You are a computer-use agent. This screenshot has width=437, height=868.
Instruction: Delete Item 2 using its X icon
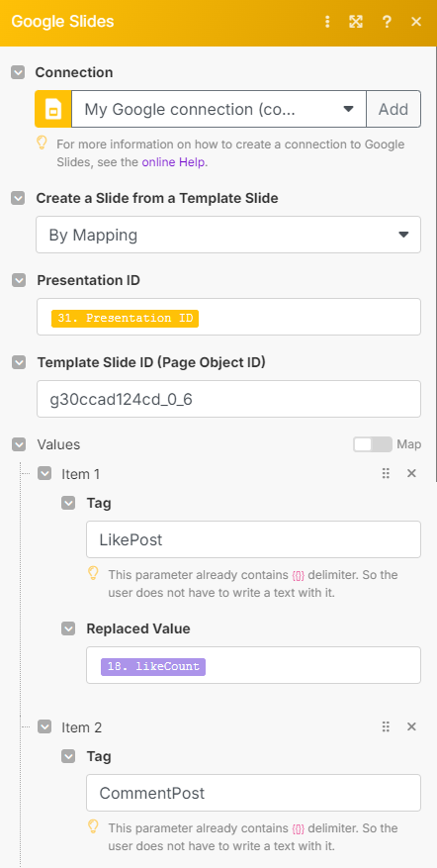[x=411, y=726]
